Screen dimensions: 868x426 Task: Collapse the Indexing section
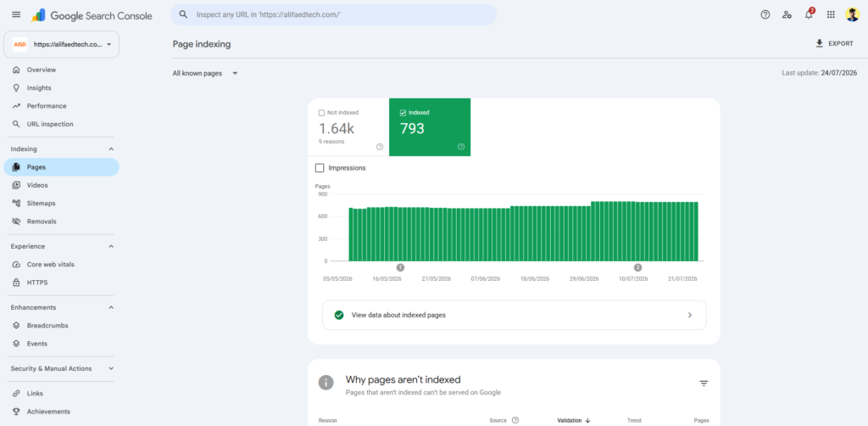pos(111,149)
